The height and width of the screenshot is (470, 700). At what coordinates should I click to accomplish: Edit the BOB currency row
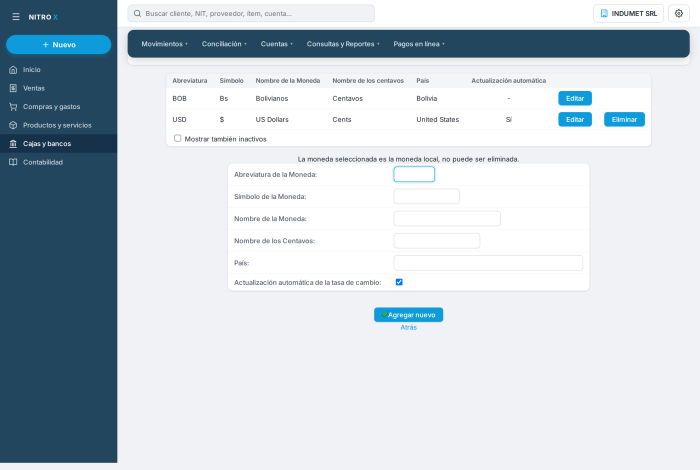tap(575, 98)
